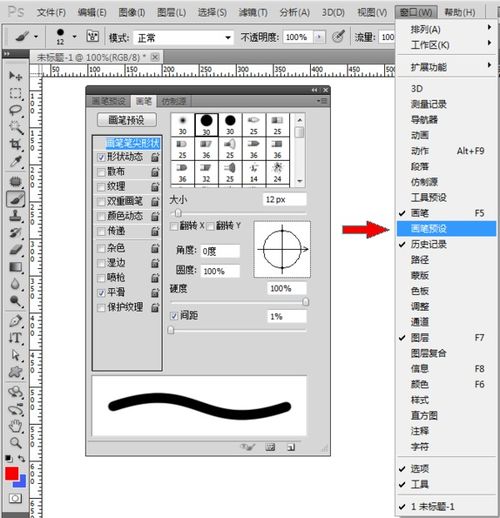This screenshot has height=518, width=500.
Task: Select the Move tool
Action: click(x=15, y=76)
